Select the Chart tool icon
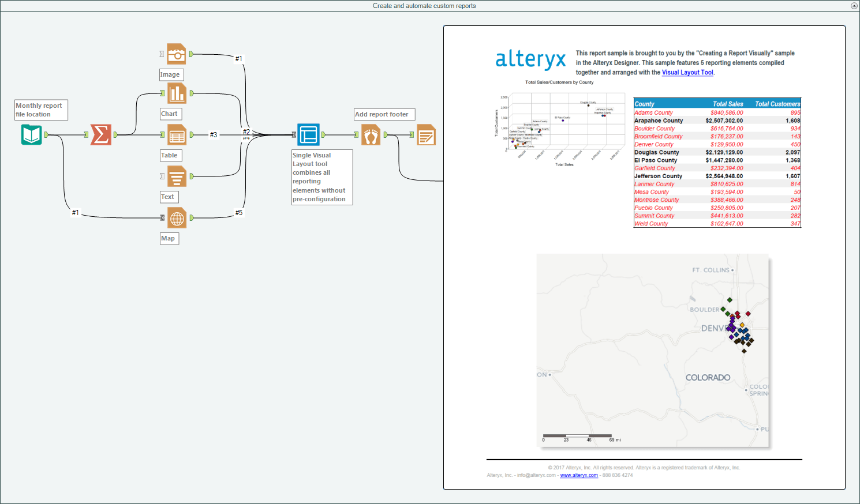Viewport: 860px width, 504px height. [176, 93]
